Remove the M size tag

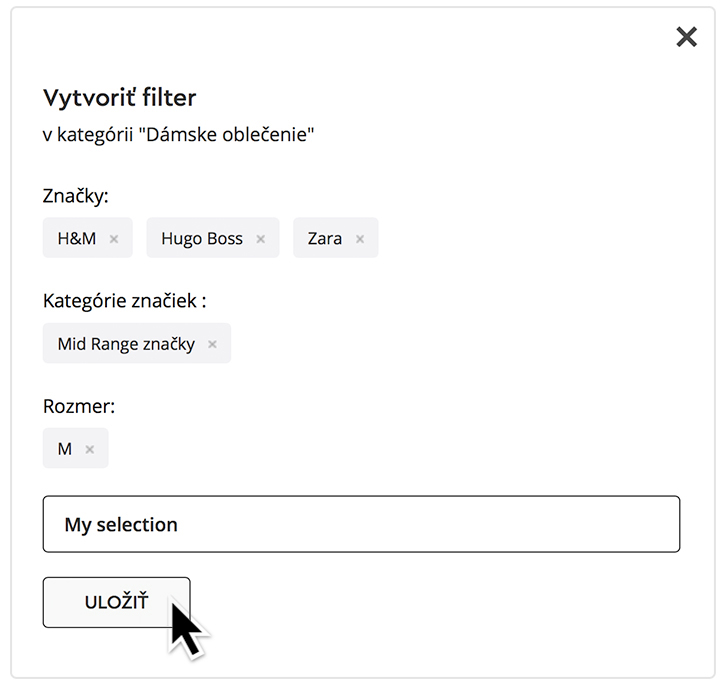tap(90, 449)
